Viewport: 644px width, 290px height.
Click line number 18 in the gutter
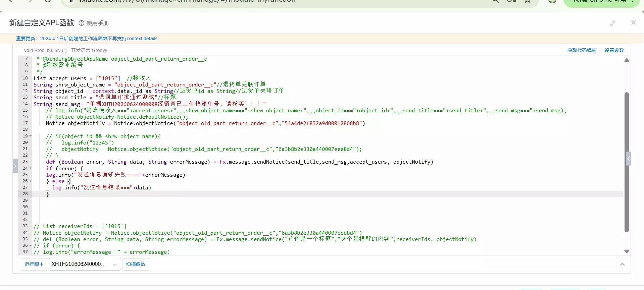tap(25, 129)
